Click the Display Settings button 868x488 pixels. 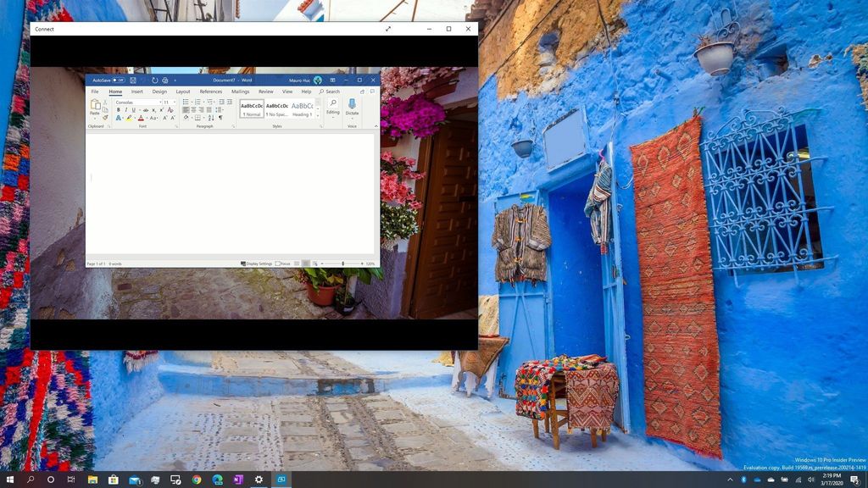click(x=259, y=263)
